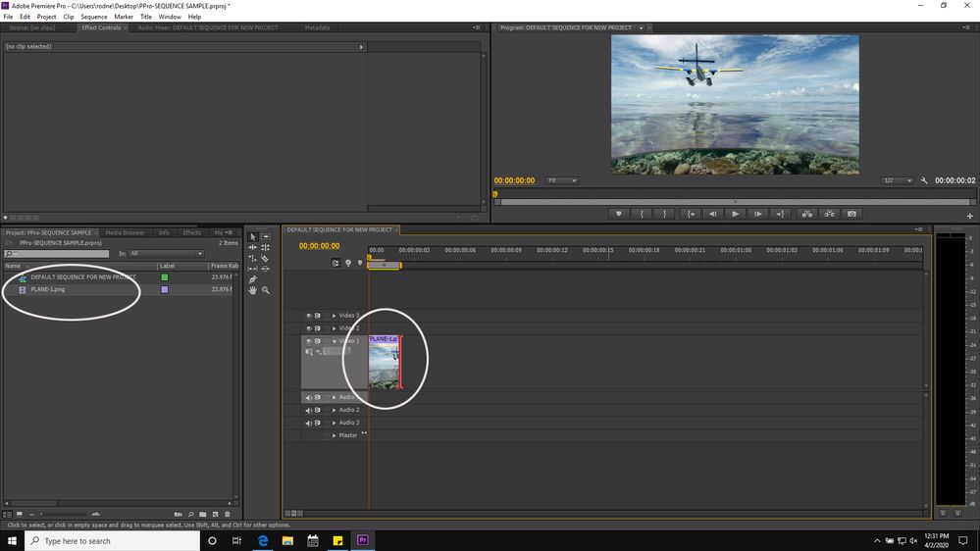The image size is (980, 551).
Task: Click the Export Frame camera icon
Action: click(851, 214)
